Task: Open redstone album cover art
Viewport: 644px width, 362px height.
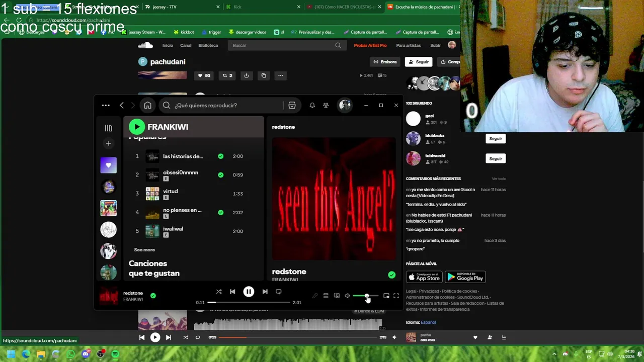Action: pyautogui.click(x=334, y=199)
